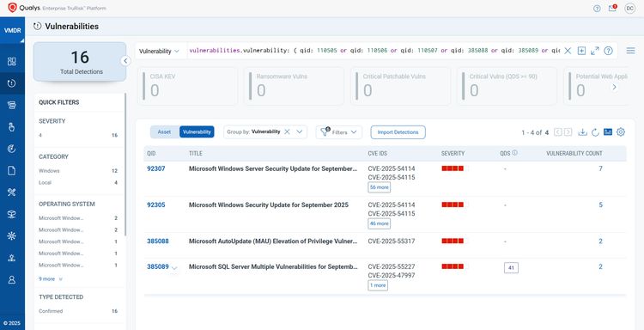This screenshot has height=330, width=644.
Task: Click inside the QQL search query field
Action: (x=374, y=51)
